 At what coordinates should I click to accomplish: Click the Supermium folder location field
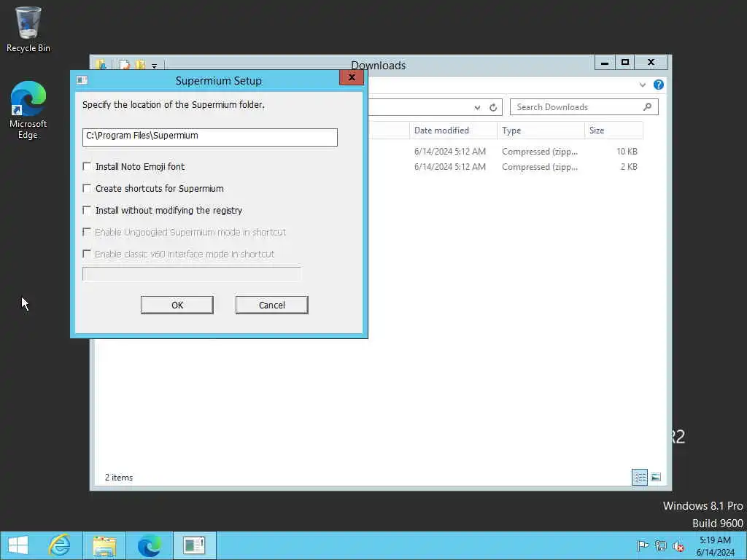(x=210, y=137)
